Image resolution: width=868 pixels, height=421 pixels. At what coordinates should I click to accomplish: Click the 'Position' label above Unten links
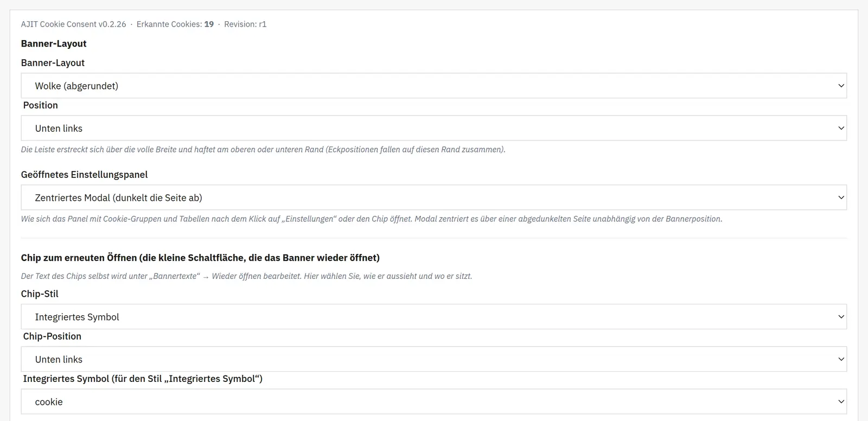[40, 105]
